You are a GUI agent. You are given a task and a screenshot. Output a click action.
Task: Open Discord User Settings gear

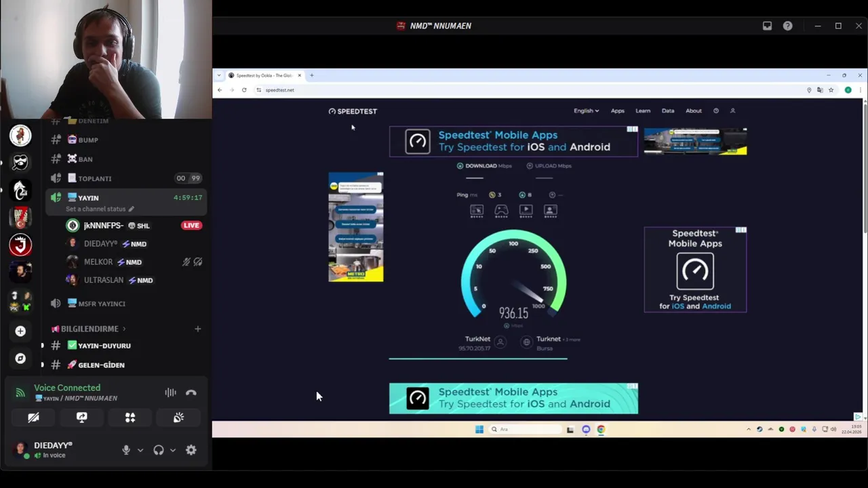191,450
